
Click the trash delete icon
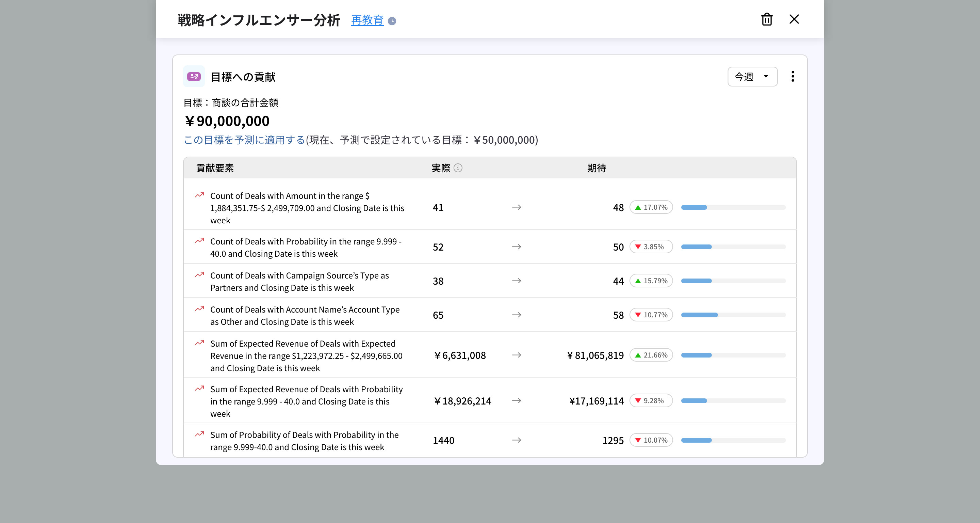(767, 19)
